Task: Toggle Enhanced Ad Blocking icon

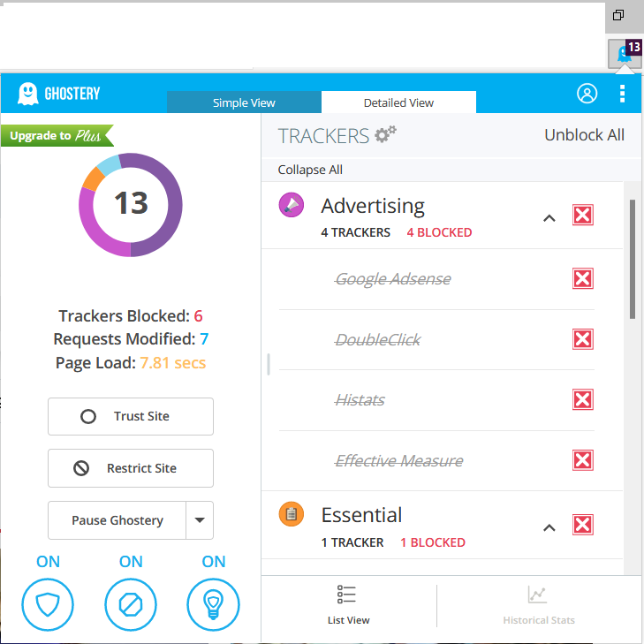Action: [131, 604]
